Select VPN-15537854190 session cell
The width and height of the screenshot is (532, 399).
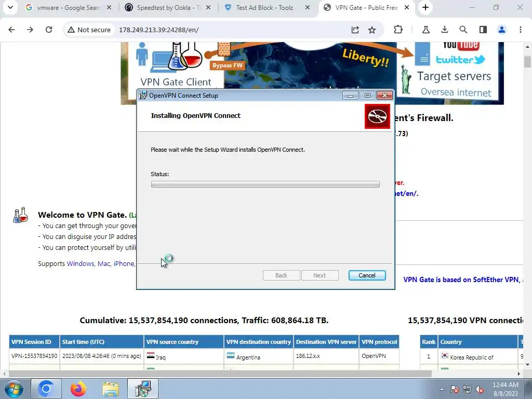[34, 356]
